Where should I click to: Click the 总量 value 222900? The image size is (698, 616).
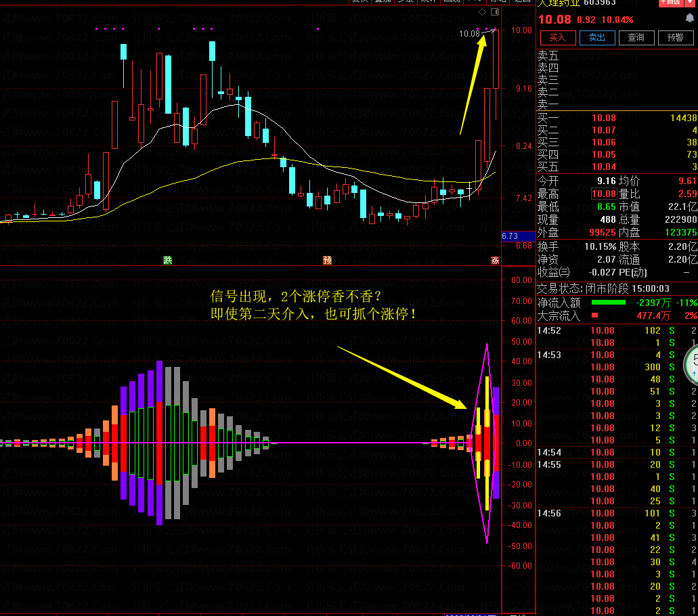click(680, 220)
